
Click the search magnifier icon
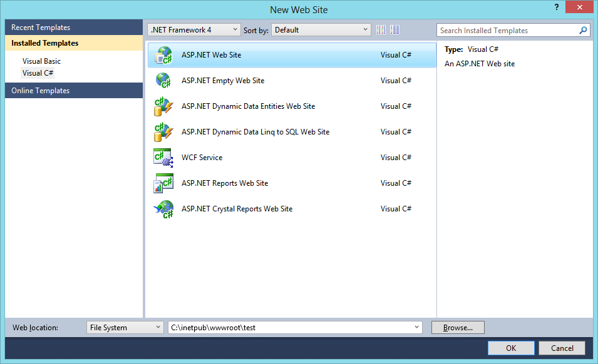[583, 30]
